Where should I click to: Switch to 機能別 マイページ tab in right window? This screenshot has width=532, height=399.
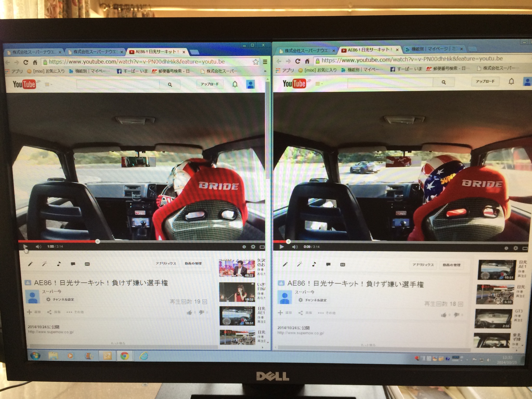click(x=432, y=49)
